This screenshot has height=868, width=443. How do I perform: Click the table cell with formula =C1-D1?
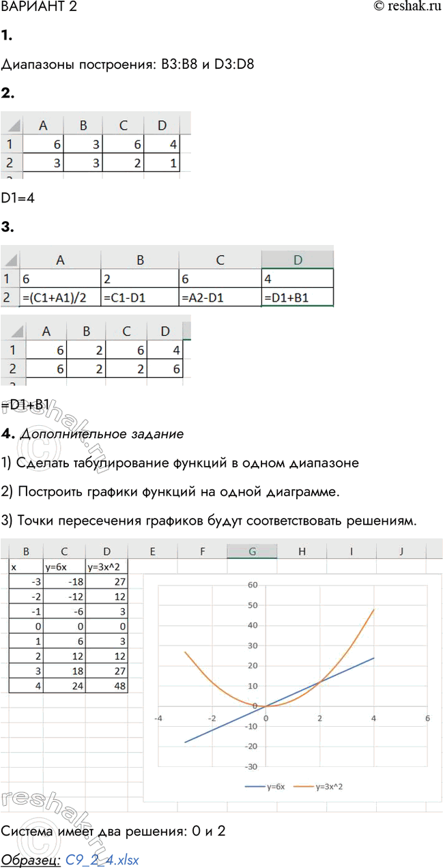pyautogui.click(x=139, y=298)
